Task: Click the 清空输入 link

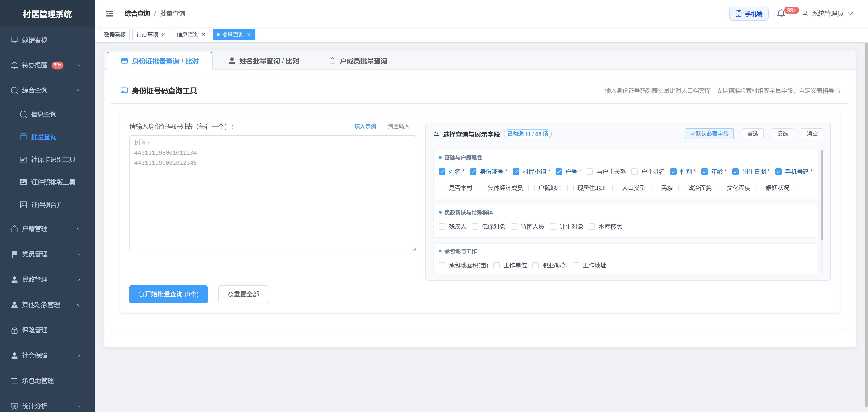Action: click(399, 126)
